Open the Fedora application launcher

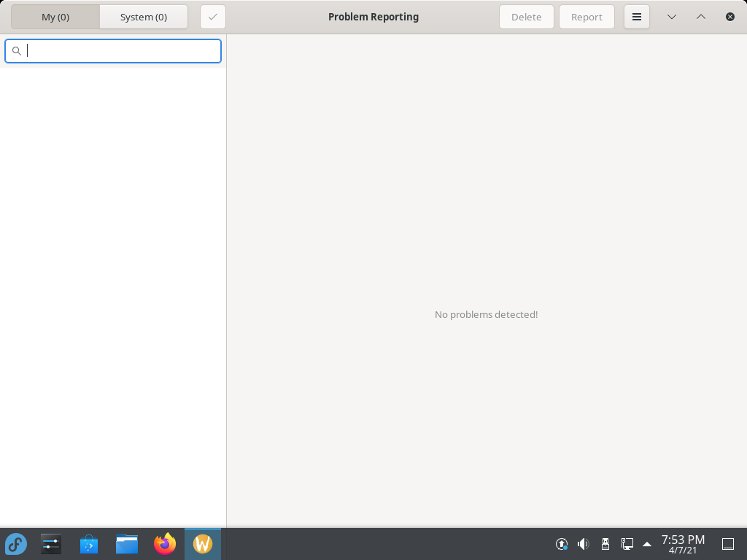click(x=16, y=544)
